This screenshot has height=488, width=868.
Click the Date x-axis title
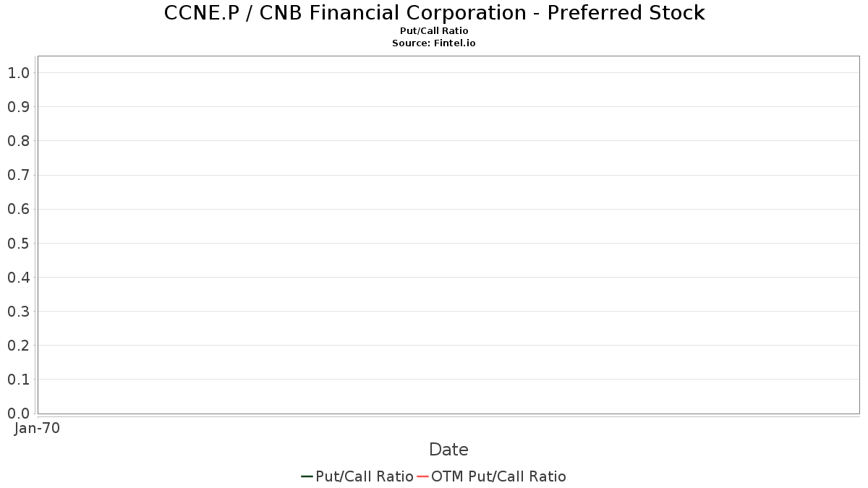(x=448, y=450)
